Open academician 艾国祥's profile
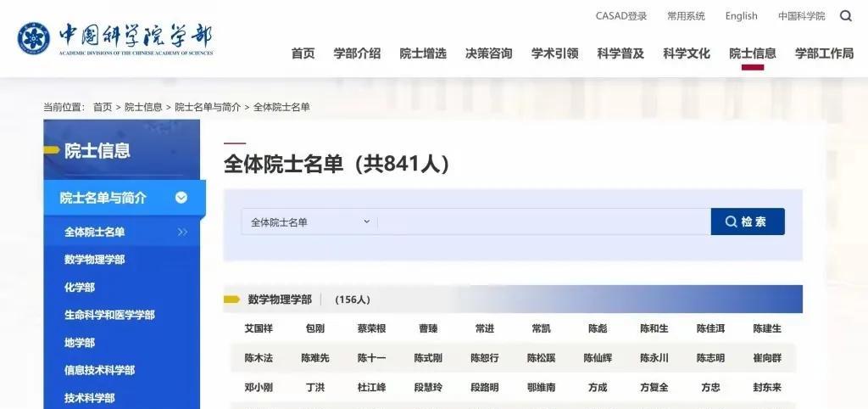This screenshot has width=868, height=409. tap(259, 328)
